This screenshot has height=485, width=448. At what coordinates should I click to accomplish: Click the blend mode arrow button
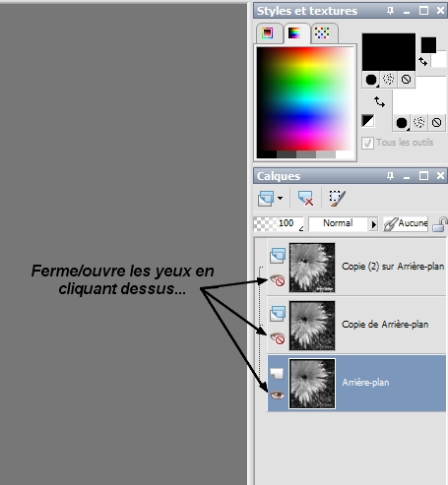pos(373,224)
